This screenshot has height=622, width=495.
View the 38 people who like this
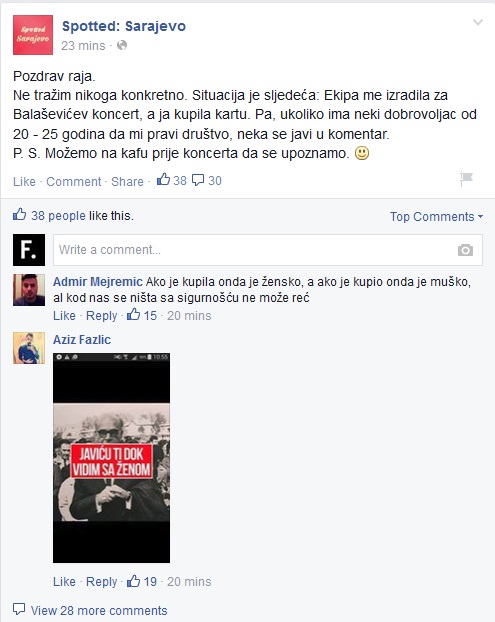(x=58, y=215)
